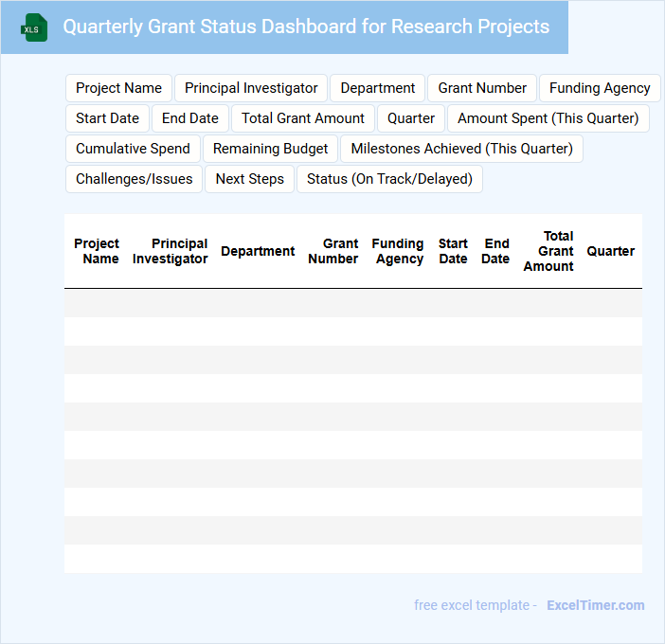The image size is (665, 644).
Task: Select Milestones Achieved (This Quarter) tag
Action: pyautogui.click(x=461, y=149)
